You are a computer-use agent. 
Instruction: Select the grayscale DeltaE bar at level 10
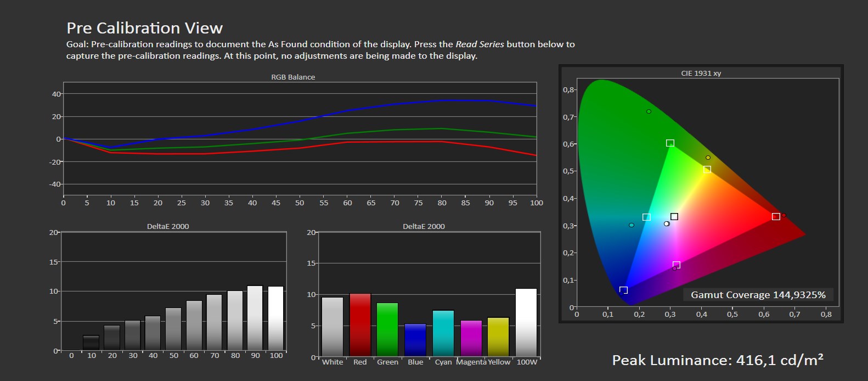pyautogui.click(x=91, y=343)
